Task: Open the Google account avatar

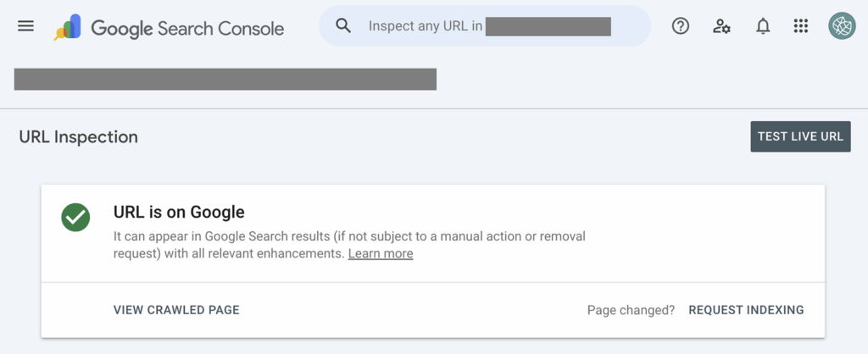Action: click(x=842, y=26)
